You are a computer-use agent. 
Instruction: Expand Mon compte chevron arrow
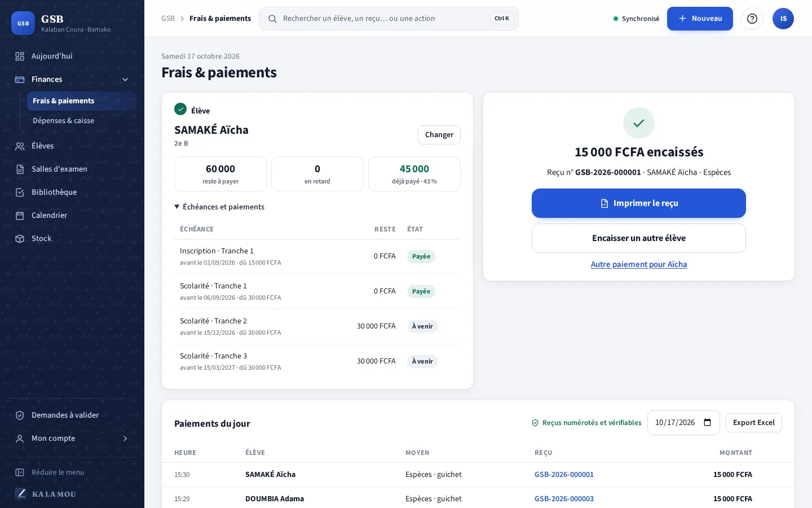(125, 438)
